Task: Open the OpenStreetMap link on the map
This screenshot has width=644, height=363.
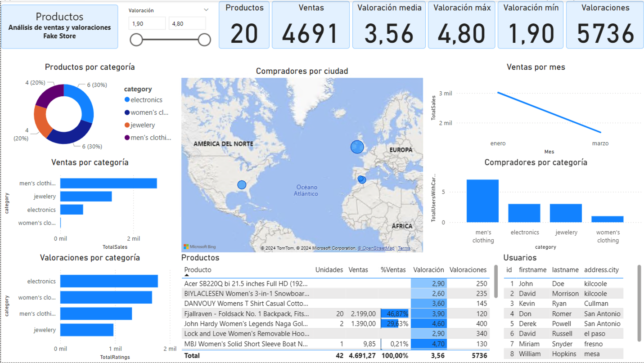Action: coord(376,248)
